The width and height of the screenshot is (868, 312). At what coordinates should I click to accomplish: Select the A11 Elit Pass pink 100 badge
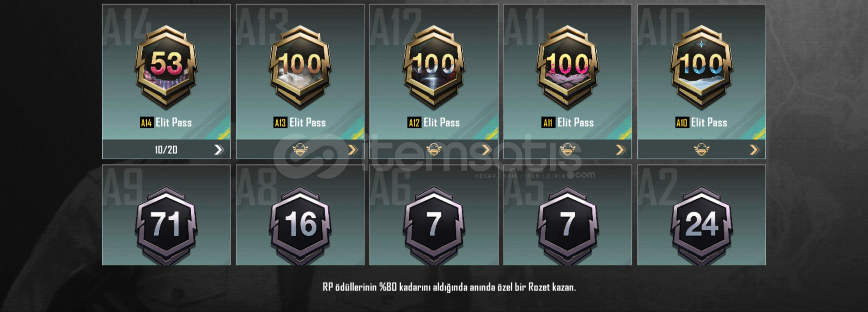(x=567, y=67)
